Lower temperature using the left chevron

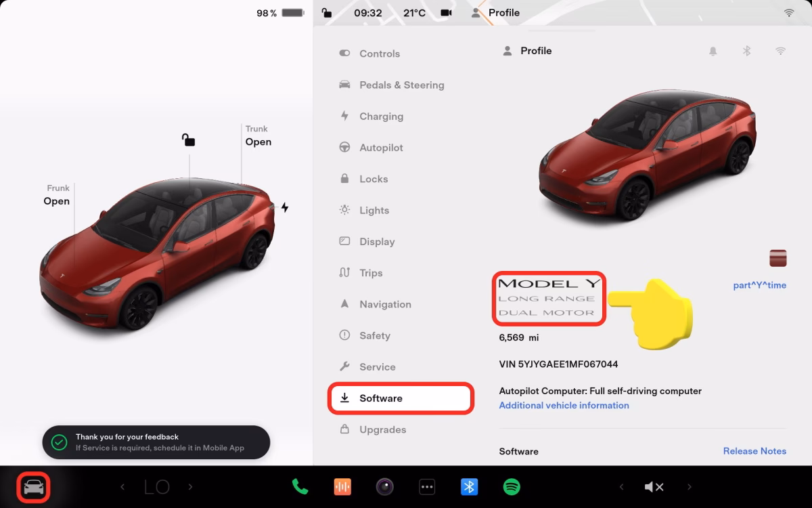coord(123,486)
